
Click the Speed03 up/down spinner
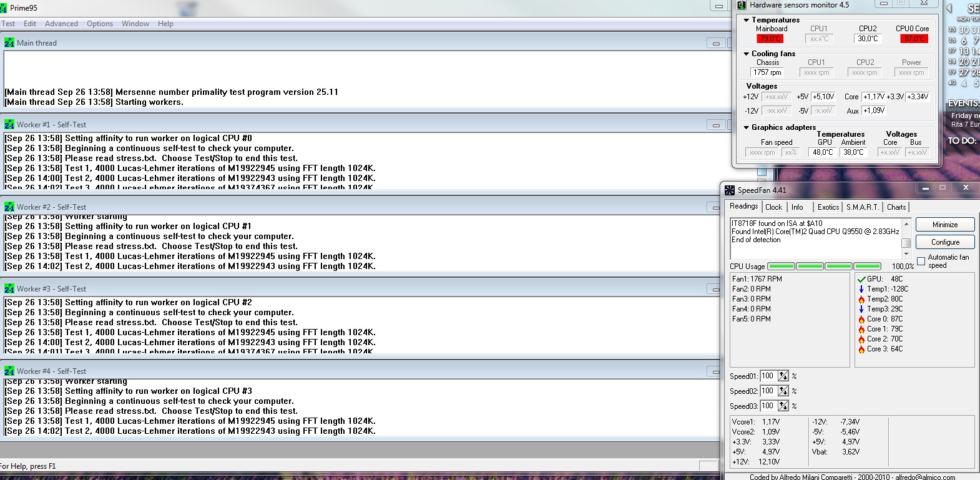click(783, 406)
